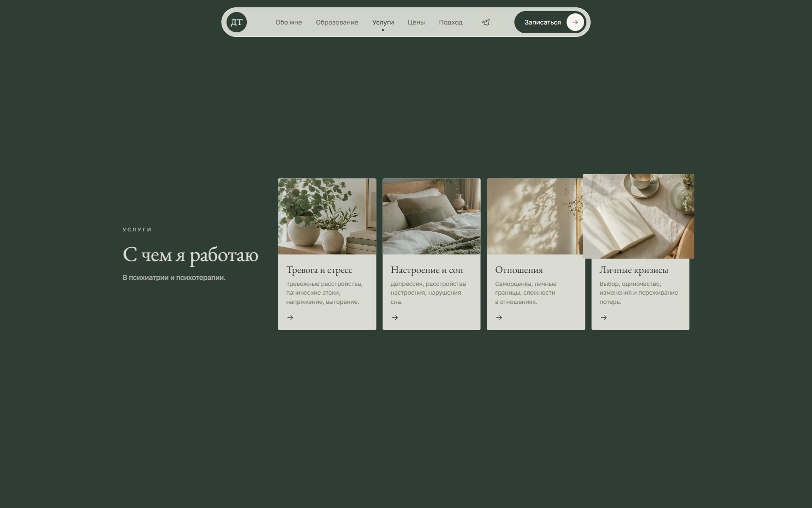Click the arrow on the Настроение и сон card

pyautogui.click(x=395, y=318)
